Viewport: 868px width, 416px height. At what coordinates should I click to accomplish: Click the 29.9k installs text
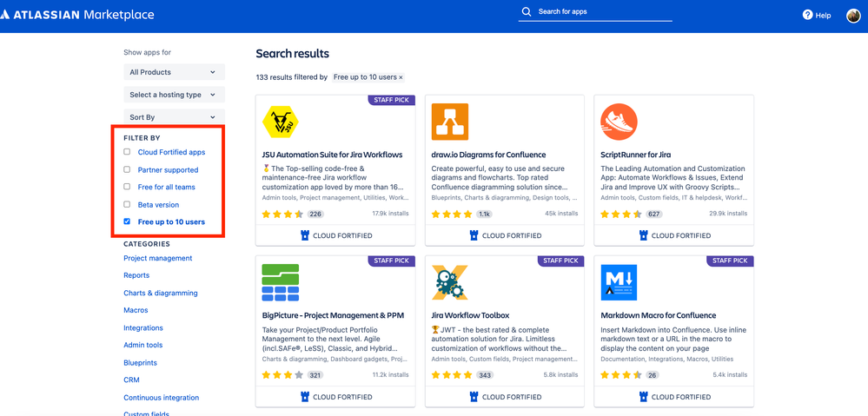pos(728,214)
